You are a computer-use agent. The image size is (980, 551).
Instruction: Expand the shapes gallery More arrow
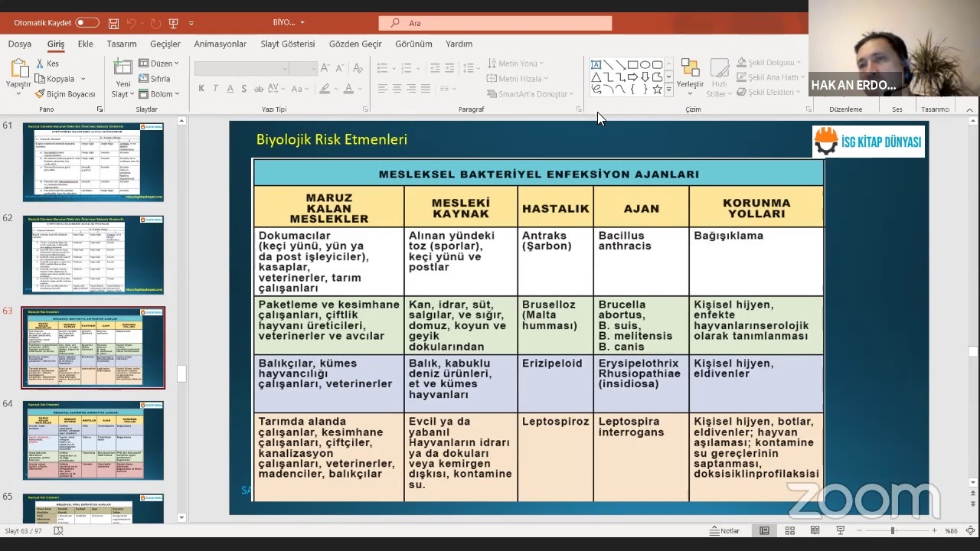click(x=668, y=90)
